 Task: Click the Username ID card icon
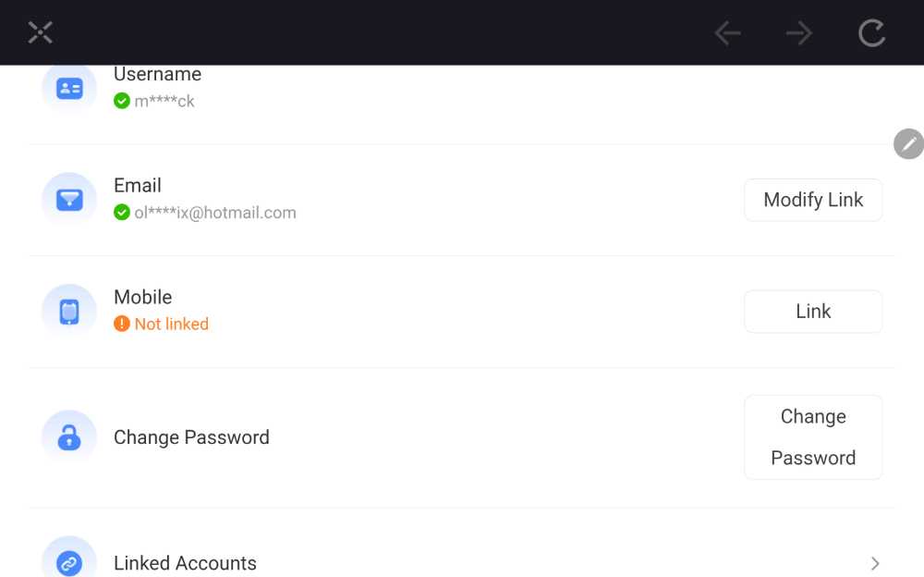69,89
